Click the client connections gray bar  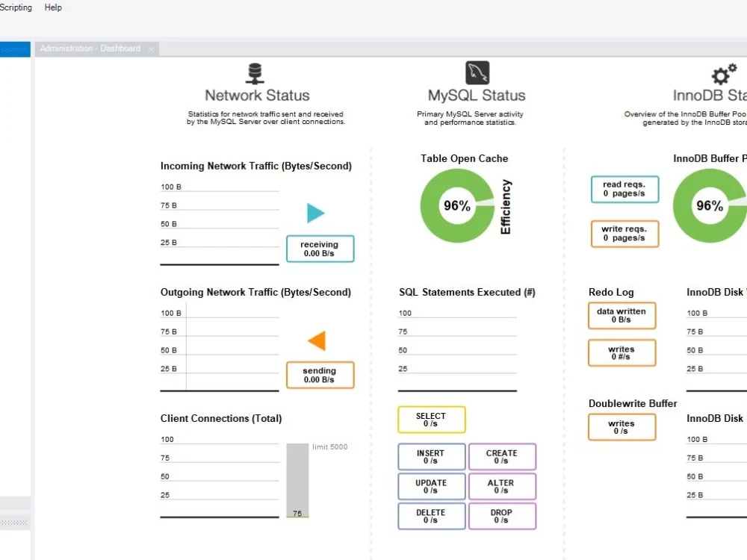298,480
